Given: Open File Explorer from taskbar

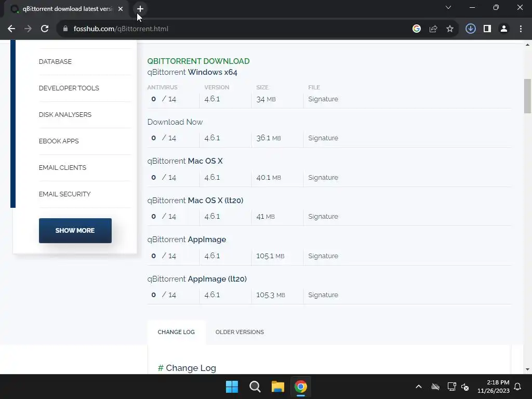Looking at the screenshot, I should [x=277, y=387].
